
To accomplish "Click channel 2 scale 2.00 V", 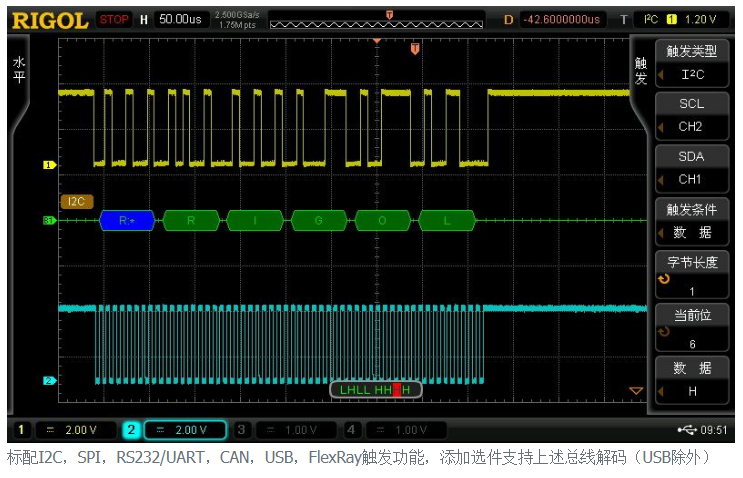I will tap(185, 430).
